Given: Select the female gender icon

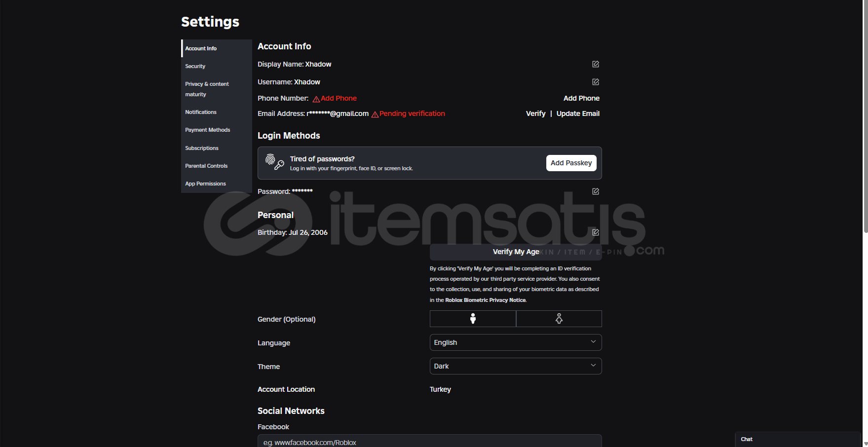Looking at the screenshot, I should pyautogui.click(x=559, y=319).
